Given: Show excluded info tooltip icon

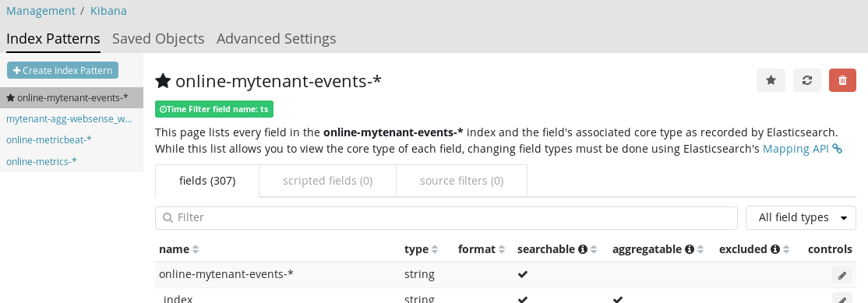Looking at the screenshot, I should pos(775,249).
